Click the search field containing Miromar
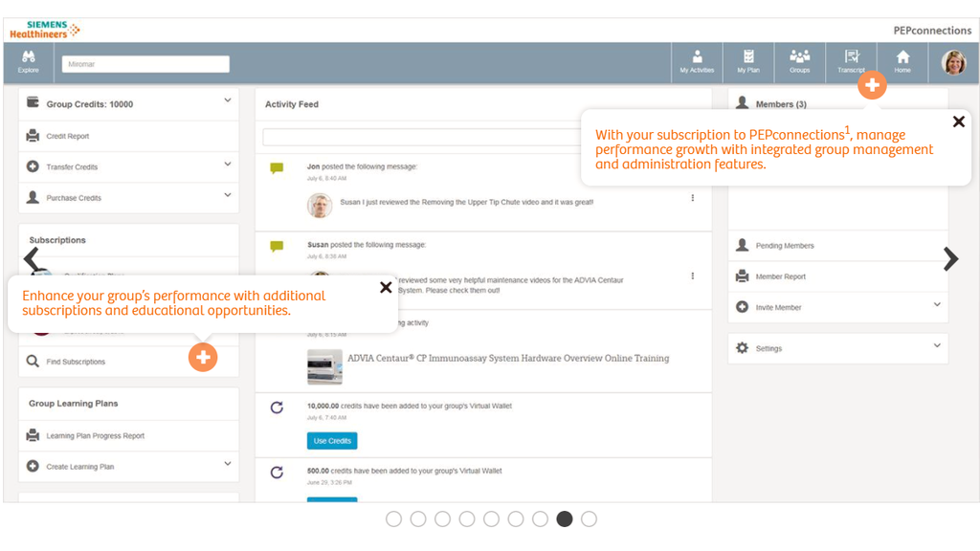The height and width of the screenshot is (551, 980). (145, 64)
